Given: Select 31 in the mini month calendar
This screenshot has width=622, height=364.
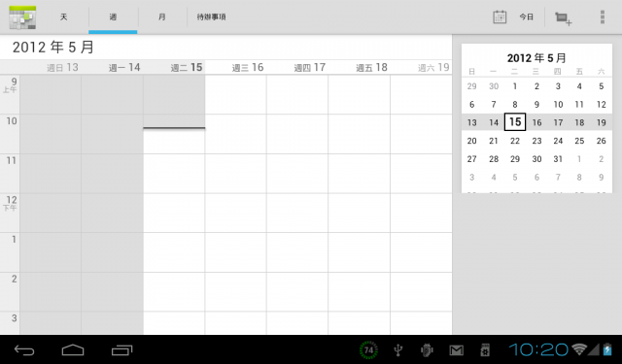Looking at the screenshot, I should [558, 159].
